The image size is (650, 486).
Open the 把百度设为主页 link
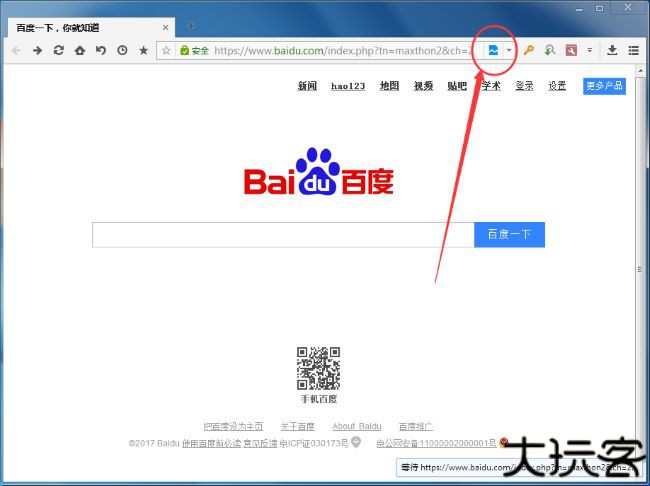[233, 426]
